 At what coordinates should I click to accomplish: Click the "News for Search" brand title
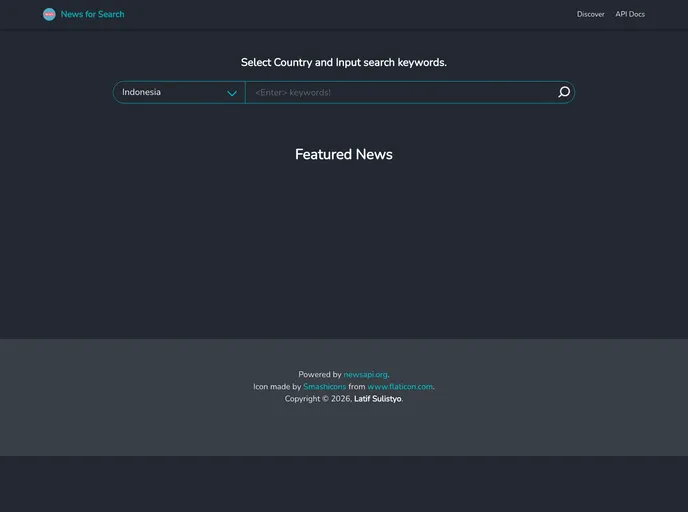click(x=92, y=14)
